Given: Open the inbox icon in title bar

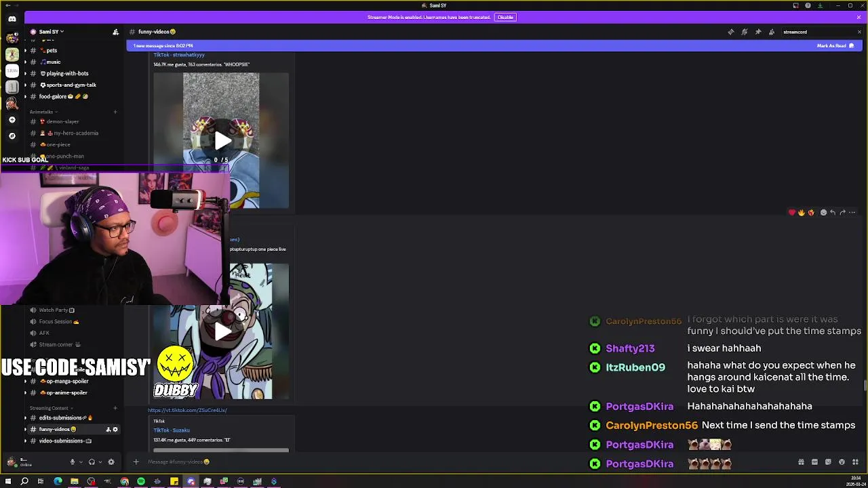Looking at the screenshot, I should pos(796,5).
